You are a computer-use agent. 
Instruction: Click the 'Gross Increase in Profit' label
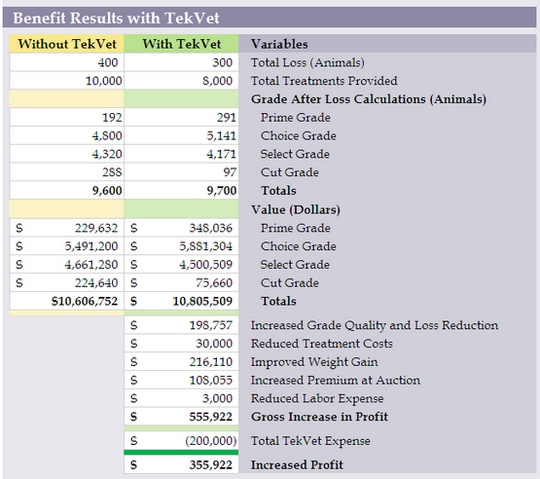coord(320,417)
